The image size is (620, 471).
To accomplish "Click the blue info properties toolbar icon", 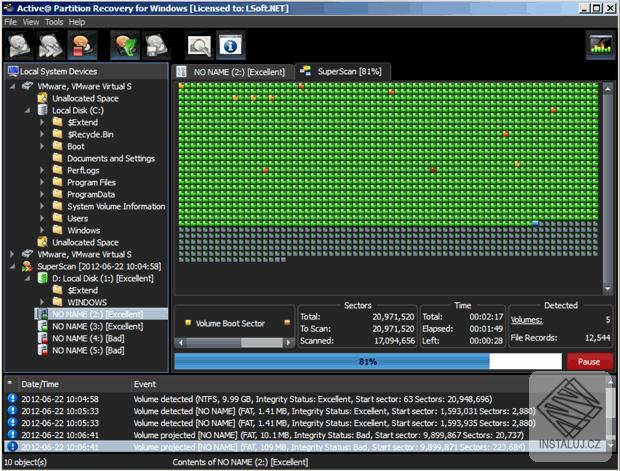I will pyautogui.click(x=230, y=45).
